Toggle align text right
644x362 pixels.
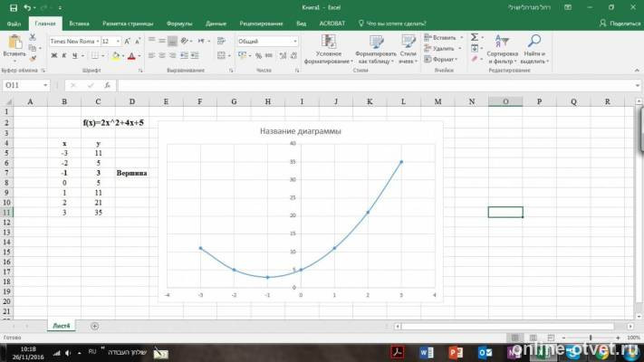[x=172, y=55]
